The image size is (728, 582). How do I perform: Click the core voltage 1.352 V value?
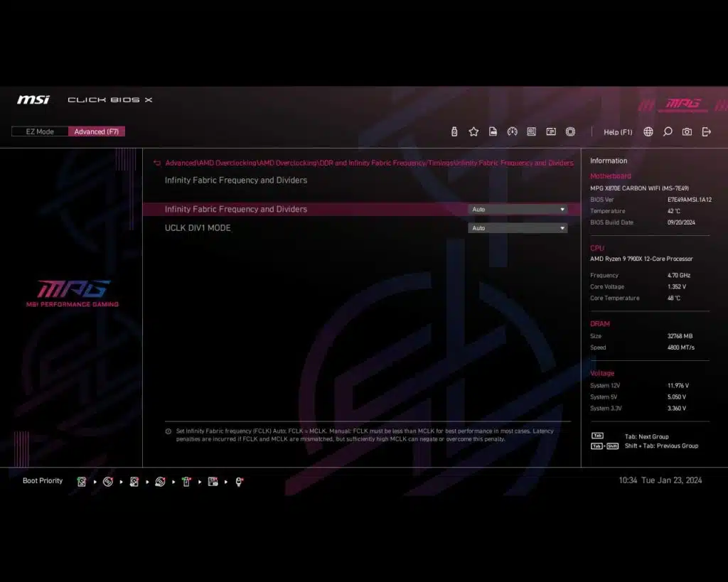pyautogui.click(x=677, y=287)
